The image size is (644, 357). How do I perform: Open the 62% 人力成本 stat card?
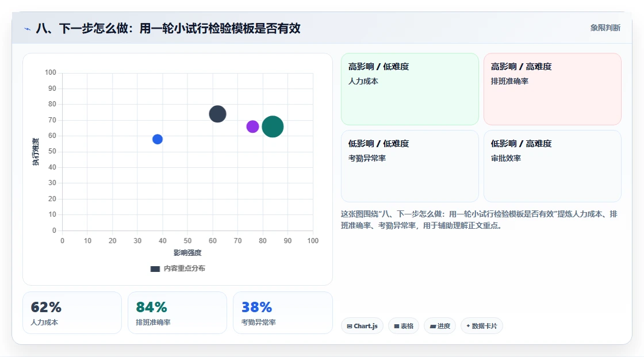point(72,313)
